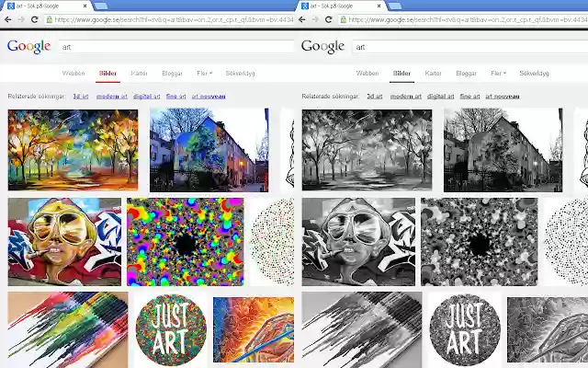Click '3d art' related search in right window

click(x=375, y=97)
